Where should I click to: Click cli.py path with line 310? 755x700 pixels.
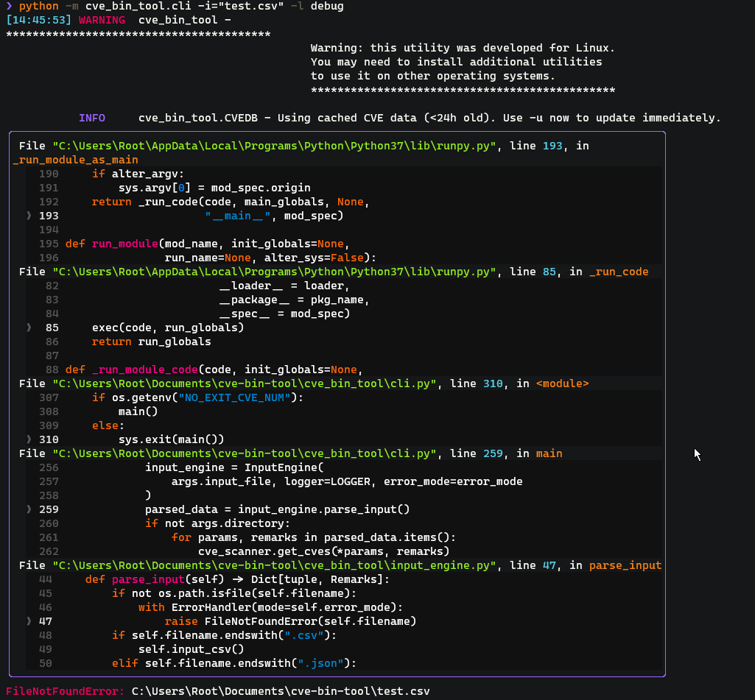click(x=245, y=383)
